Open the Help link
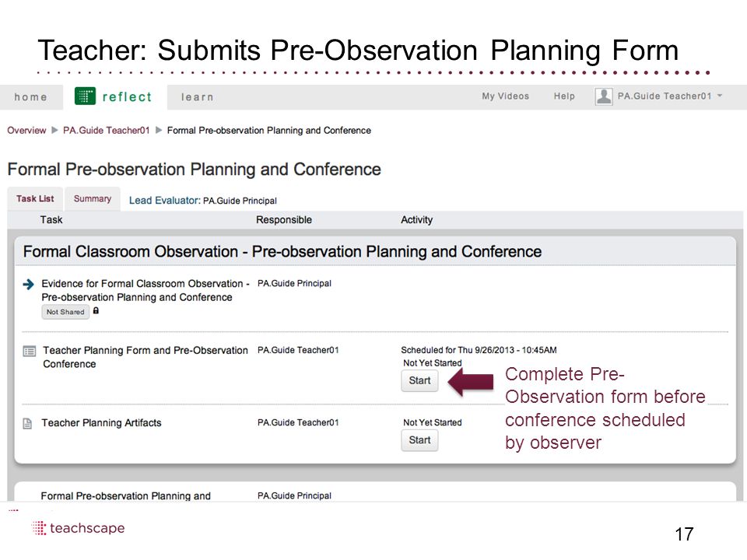This screenshot has width=747, height=560. click(x=564, y=96)
